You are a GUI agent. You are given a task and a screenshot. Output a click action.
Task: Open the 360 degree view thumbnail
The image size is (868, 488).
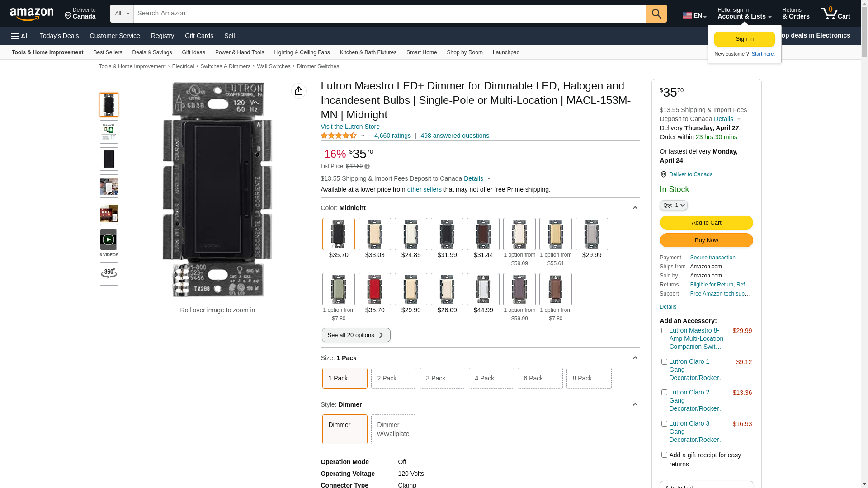pyautogui.click(x=109, y=274)
